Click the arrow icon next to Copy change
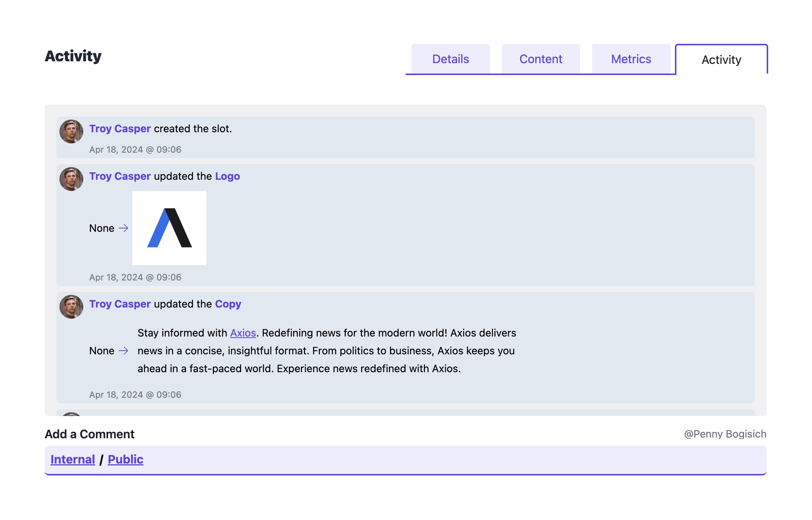The width and height of the screenshot is (812, 520). pyautogui.click(x=123, y=351)
